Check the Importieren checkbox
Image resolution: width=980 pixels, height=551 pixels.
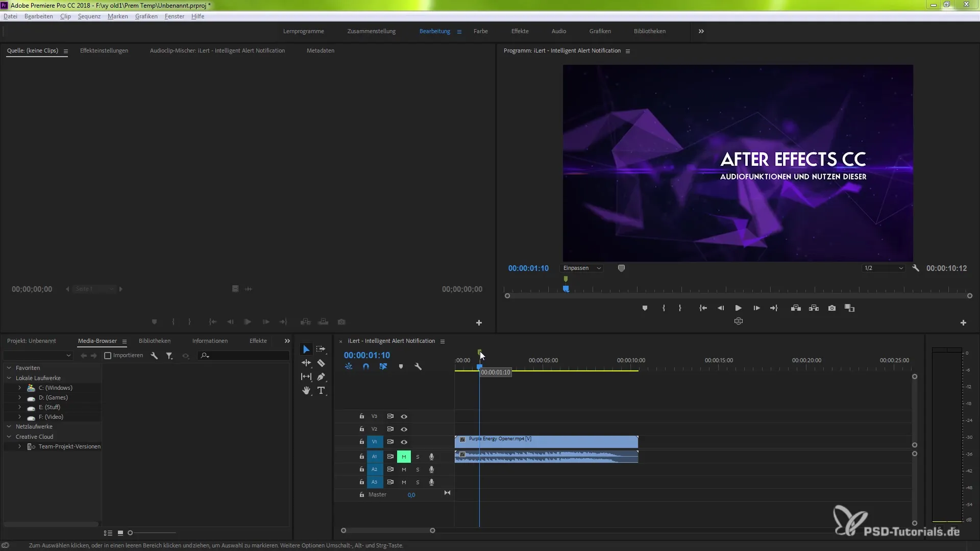108,356
